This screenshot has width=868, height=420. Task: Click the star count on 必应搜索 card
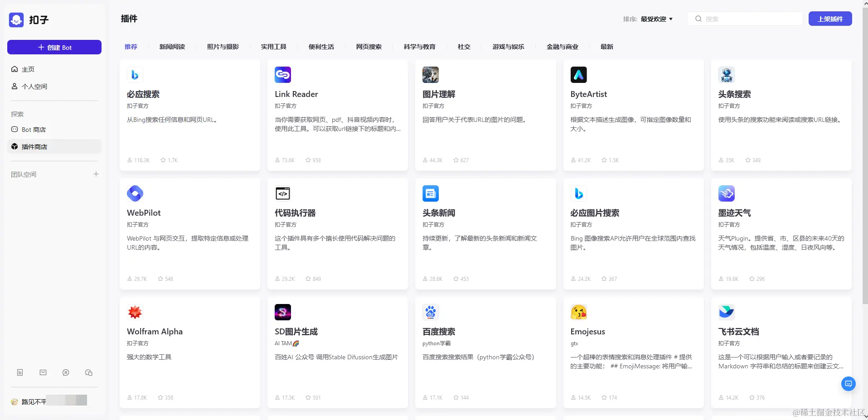[169, 160]
